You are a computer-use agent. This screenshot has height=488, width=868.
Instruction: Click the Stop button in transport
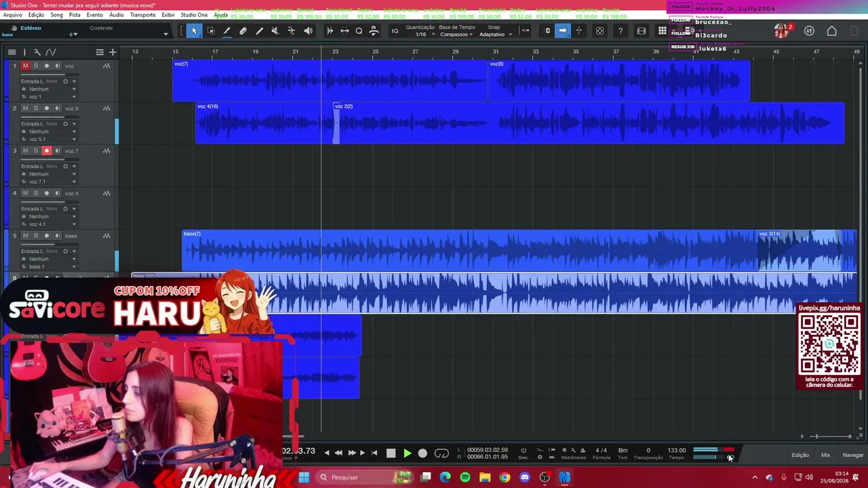[x=391, y=453]
